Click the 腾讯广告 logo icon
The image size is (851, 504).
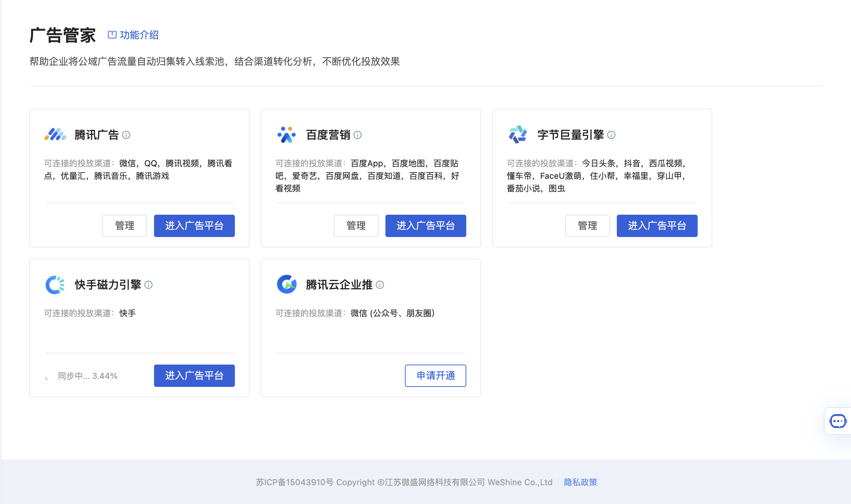[55, 135]
